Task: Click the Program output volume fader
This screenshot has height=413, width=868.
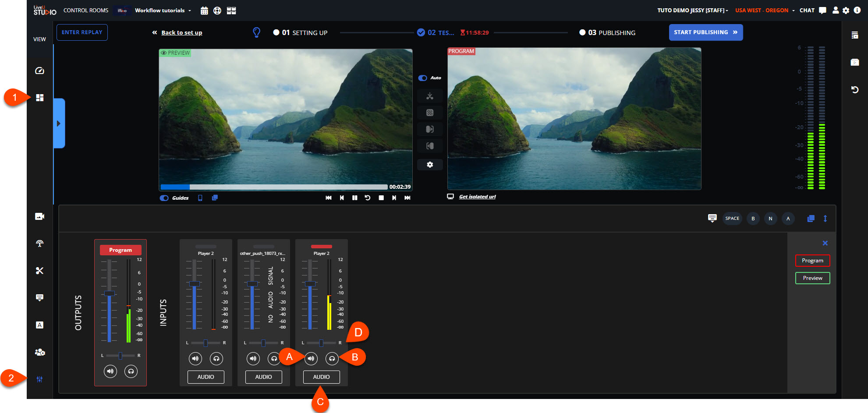Action: point(109,293)
